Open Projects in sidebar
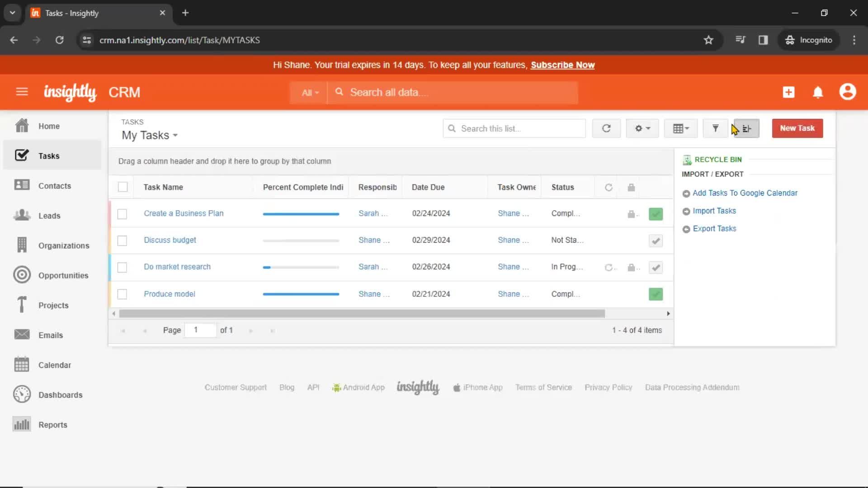The height and width of the screenshot is (488, 868). click(52, 305)
